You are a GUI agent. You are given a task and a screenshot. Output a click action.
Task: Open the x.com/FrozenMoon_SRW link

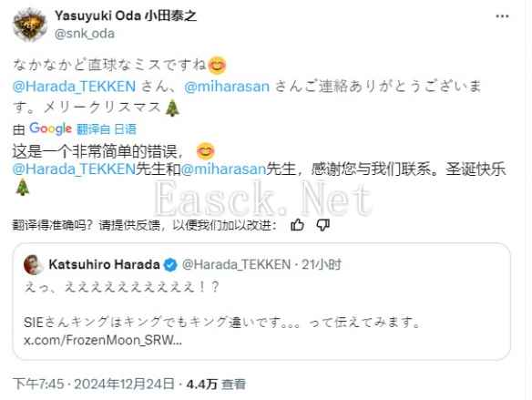(103, 340)
